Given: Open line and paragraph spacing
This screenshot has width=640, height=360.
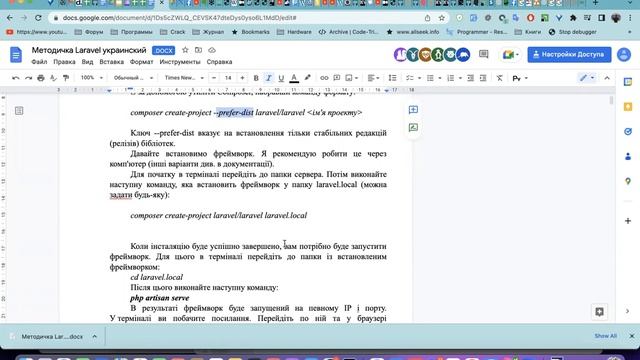Looking at the screenshot, I should coord(392,78).
